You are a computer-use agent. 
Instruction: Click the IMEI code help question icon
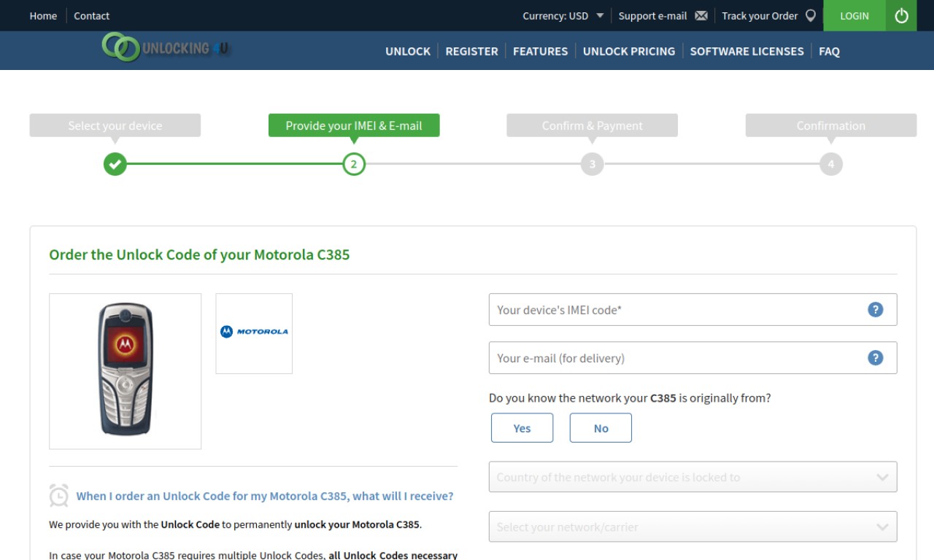875,310
